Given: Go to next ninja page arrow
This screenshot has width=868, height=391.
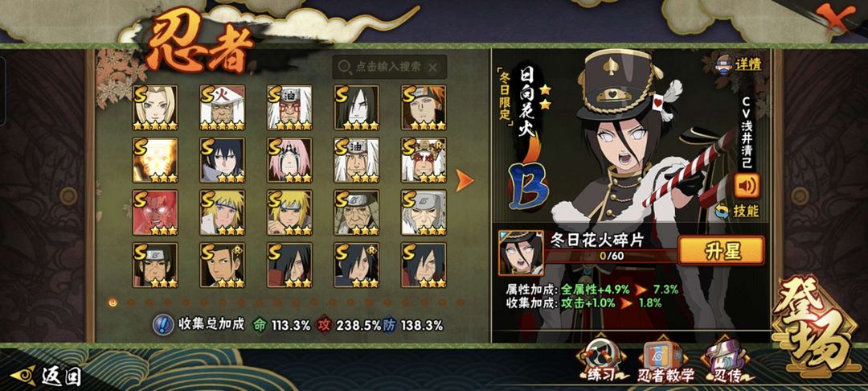Looking at the screenshot, I should tap(464, 180).
